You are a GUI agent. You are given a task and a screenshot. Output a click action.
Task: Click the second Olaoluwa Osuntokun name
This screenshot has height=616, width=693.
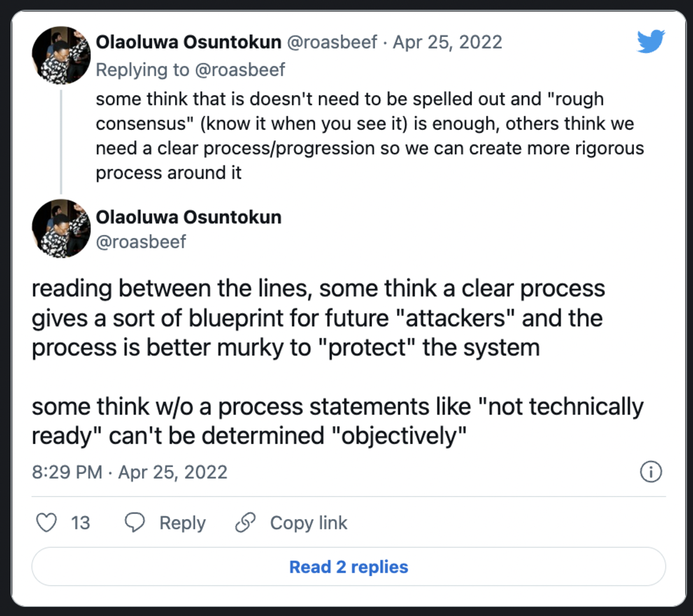tap(189, 217)
